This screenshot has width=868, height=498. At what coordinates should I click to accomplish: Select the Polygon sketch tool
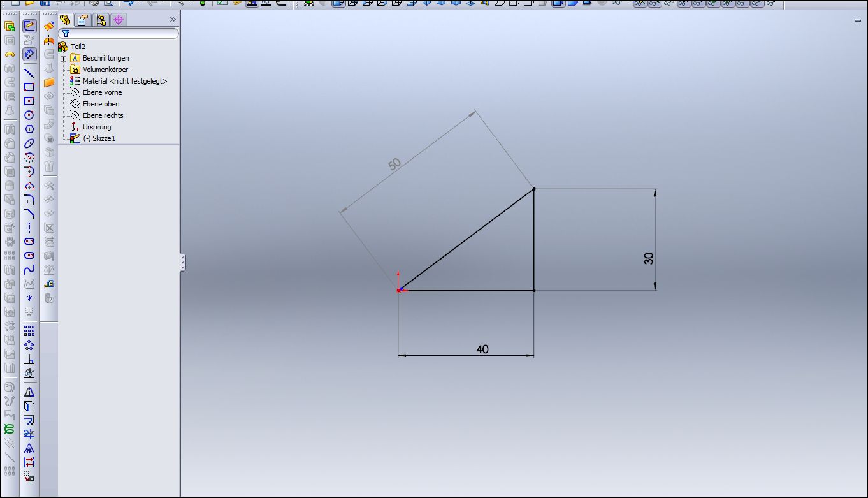coord(29,129)
